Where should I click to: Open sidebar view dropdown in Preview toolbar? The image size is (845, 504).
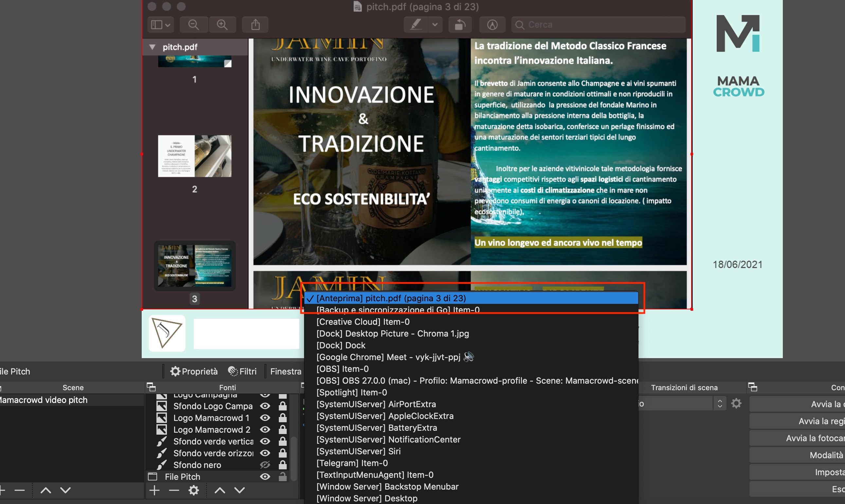(160, 25)
